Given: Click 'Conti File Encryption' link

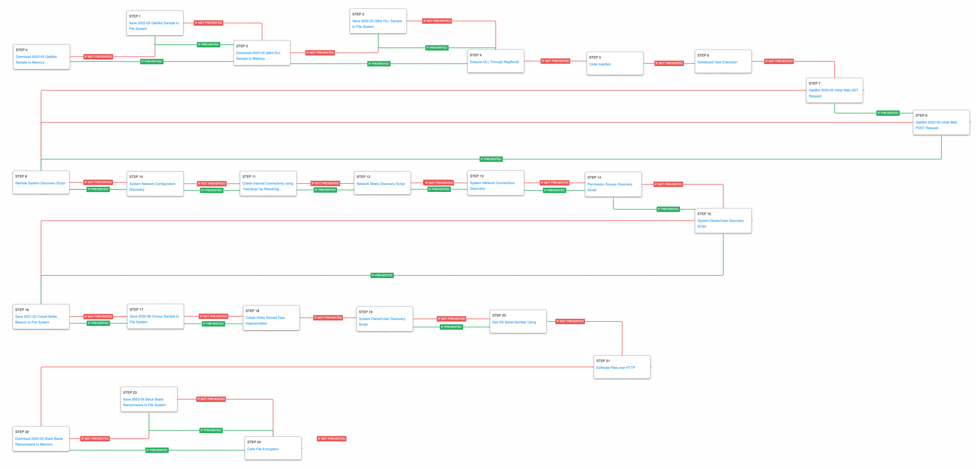Looking at the screenshot, I should click(x=263, y=449).
